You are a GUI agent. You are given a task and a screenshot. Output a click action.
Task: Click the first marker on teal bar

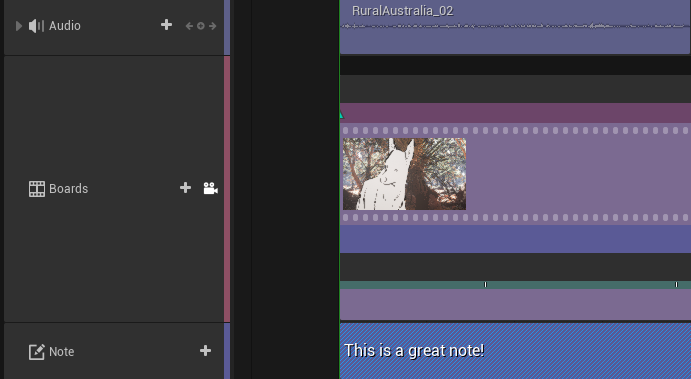coord(485,285)
